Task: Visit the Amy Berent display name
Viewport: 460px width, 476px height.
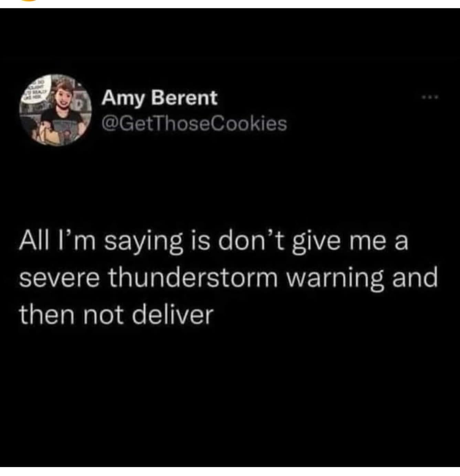Action: click(159, 99)
